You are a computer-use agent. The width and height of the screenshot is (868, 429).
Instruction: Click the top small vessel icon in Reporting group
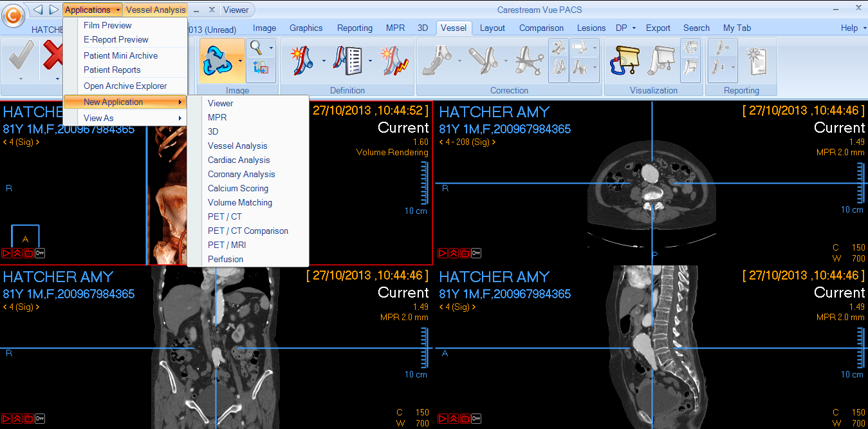pos(722,48)
